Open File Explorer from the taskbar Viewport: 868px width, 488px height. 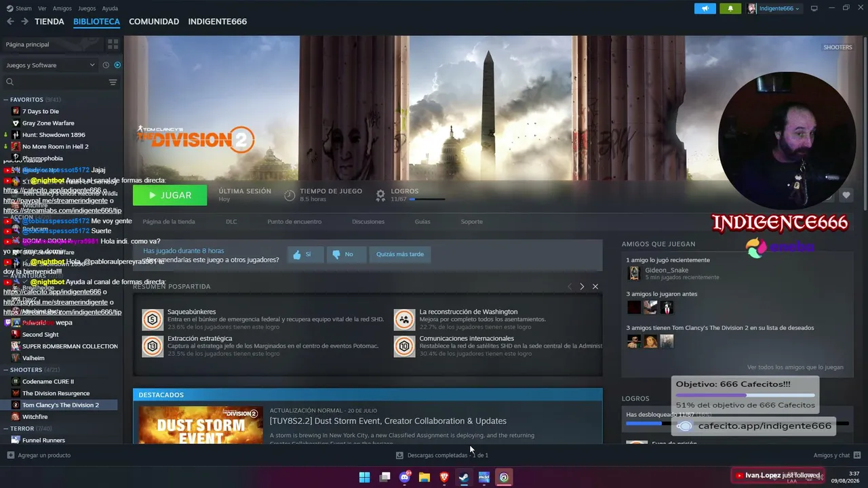[x=425, y=477]
